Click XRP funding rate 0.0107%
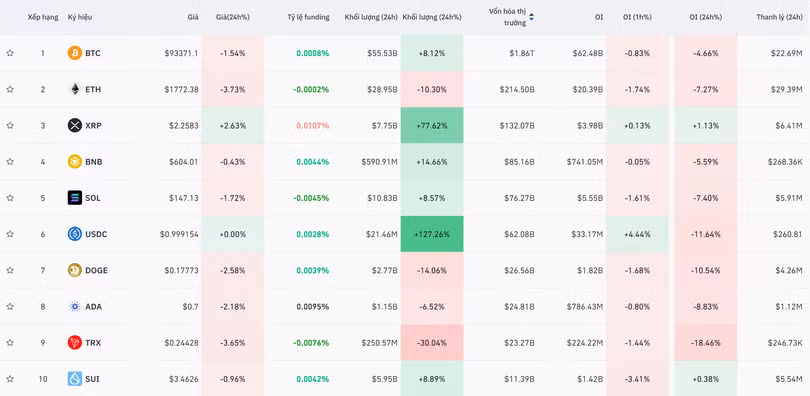 [313, 125]
